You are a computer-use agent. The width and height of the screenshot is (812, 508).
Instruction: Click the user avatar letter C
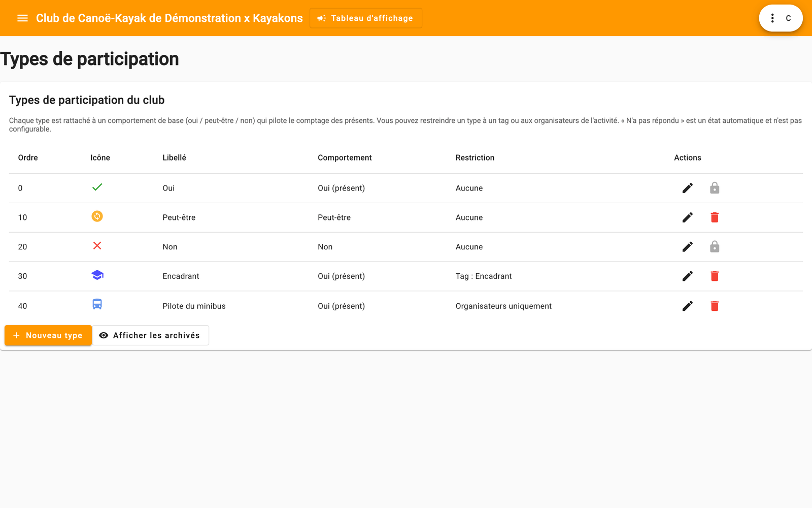coord(788,18)
